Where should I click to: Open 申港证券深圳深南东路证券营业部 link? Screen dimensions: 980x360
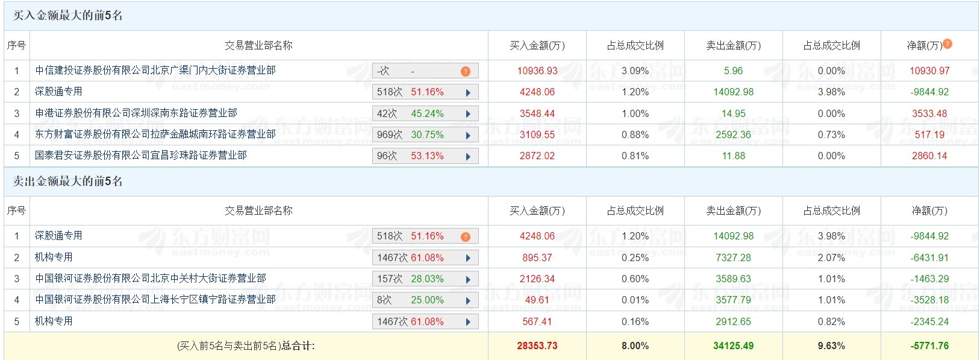(x=136, y=113)
